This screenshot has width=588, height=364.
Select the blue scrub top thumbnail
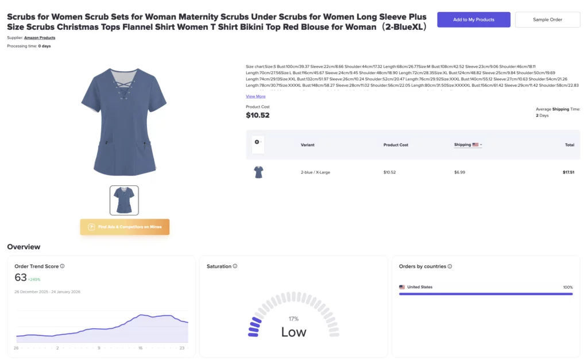click(x=124, y=200)
